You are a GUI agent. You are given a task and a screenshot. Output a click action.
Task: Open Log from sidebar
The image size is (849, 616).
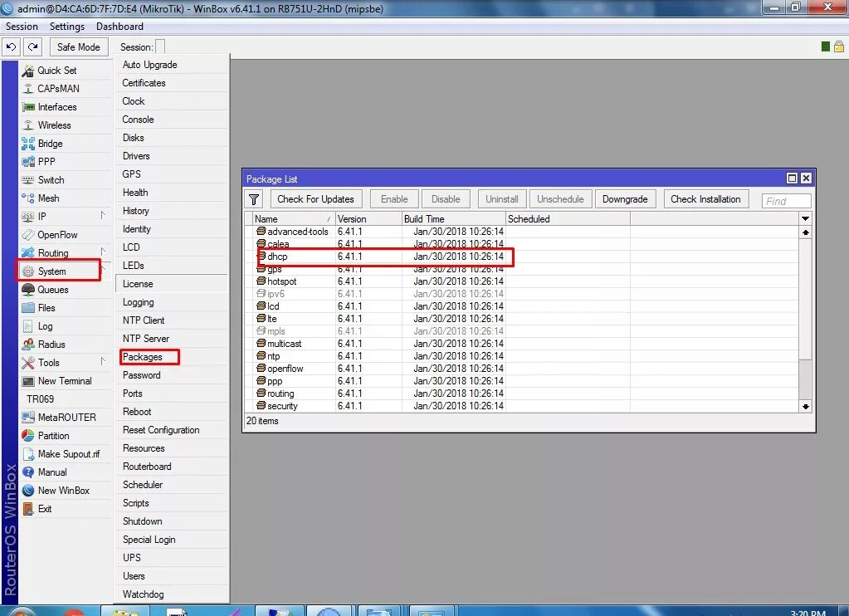pos(65,326)
